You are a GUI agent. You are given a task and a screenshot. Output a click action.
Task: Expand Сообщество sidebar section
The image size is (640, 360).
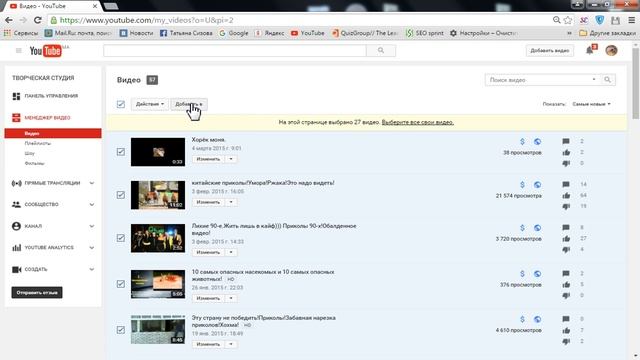click(91, 204)
